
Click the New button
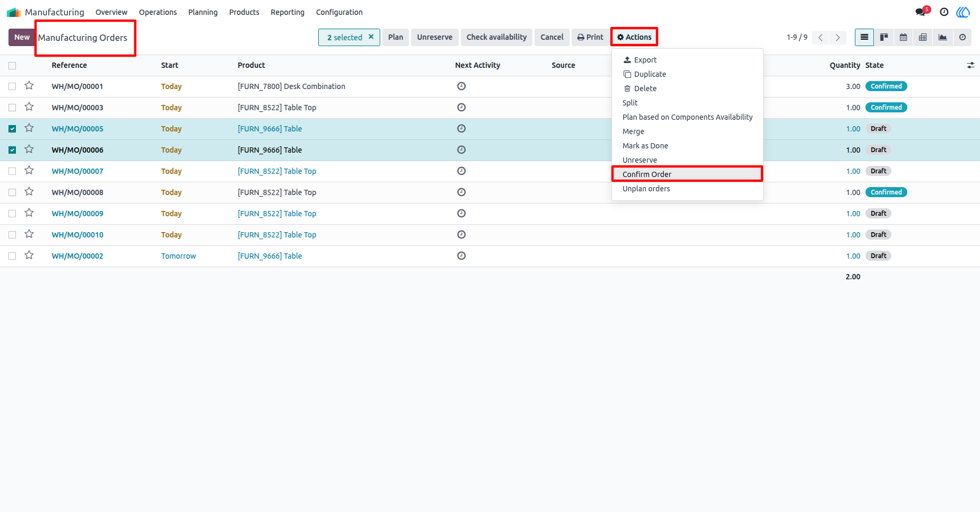point(22,37)
